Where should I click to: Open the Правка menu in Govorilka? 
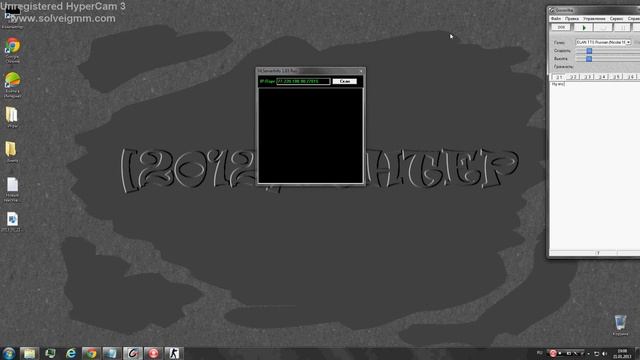[x=572, y=19]
